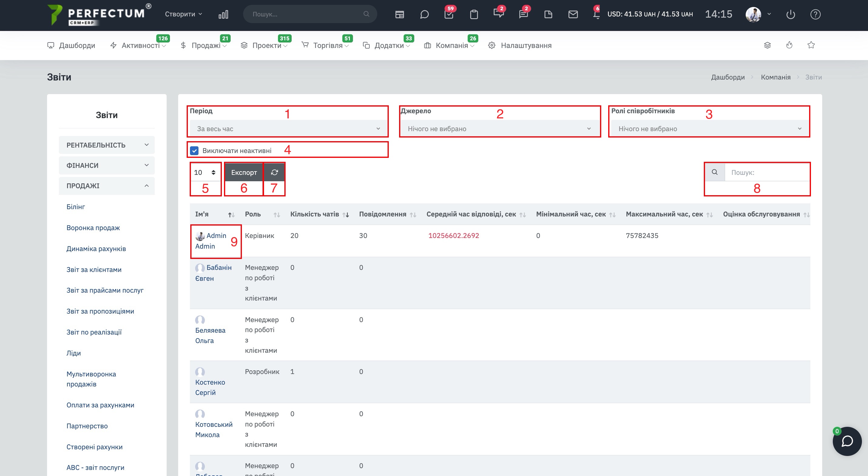Image resolution: width=868 pixels, height=476 pixels.
Task: Open the chat bubble icon in header
Action: [424, 15]
